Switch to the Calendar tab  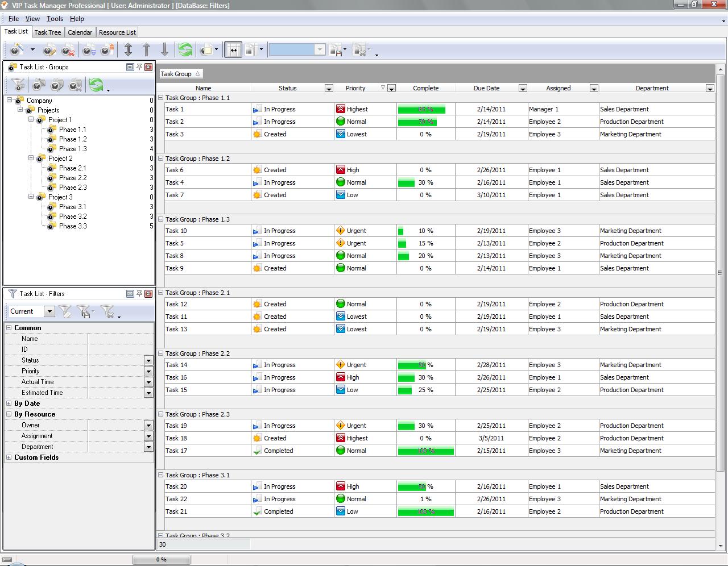[x=80, y=32]
